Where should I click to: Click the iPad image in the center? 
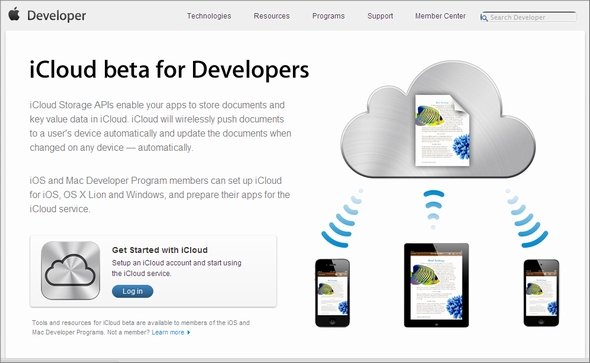436,285
